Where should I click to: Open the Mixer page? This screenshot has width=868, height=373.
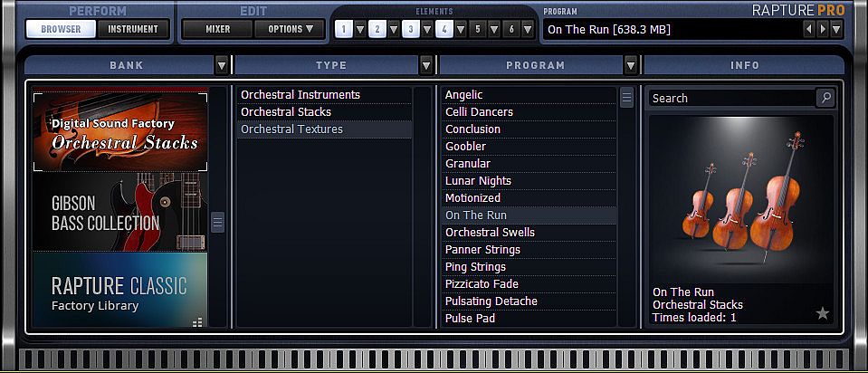217,29
